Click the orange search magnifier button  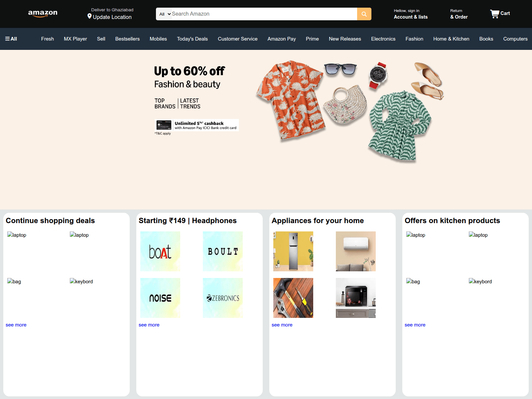click(x=364, y=14)
